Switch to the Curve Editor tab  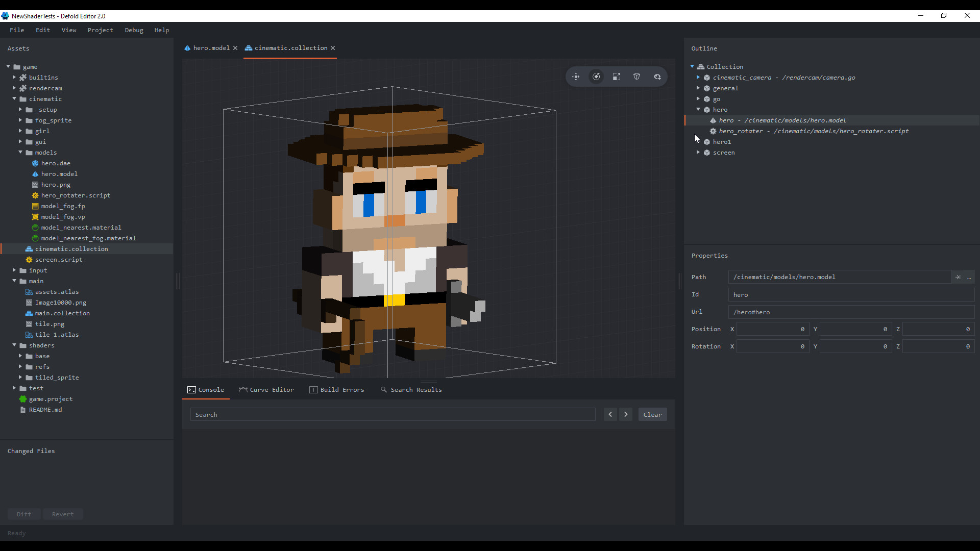click(x=271, y=389)
